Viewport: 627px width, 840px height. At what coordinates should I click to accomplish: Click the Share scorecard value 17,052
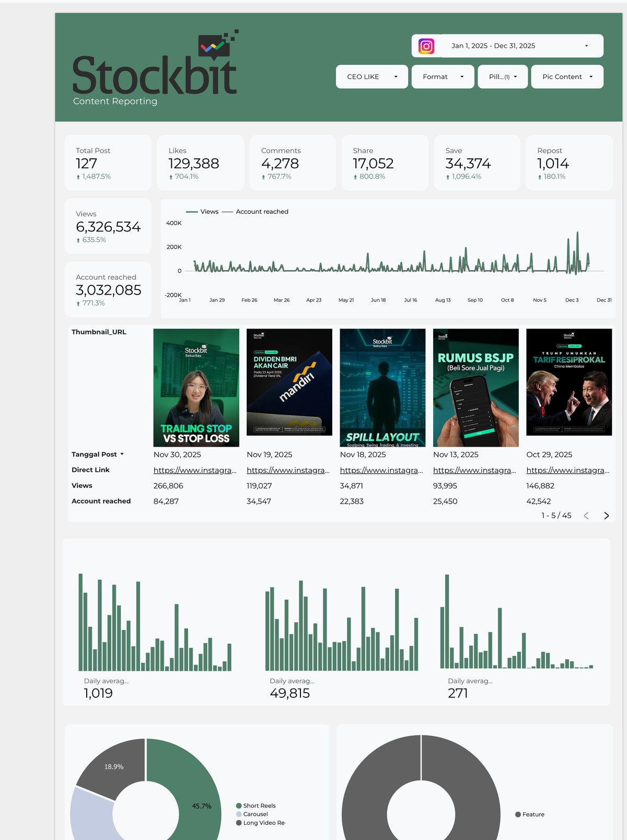(373, 164)
